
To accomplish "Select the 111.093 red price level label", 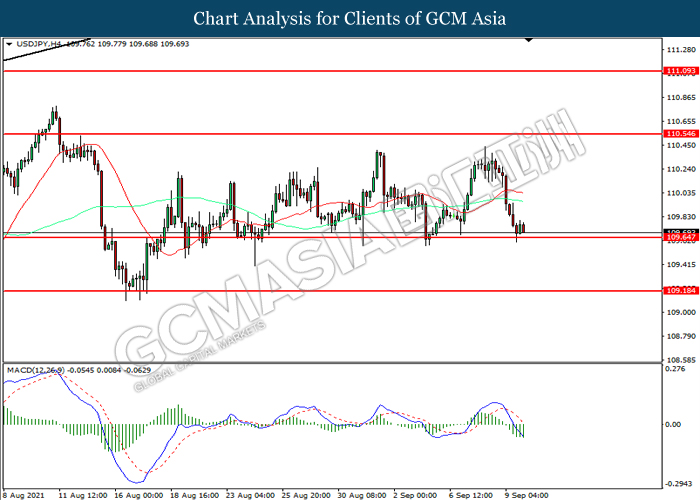I will (681, 71).
